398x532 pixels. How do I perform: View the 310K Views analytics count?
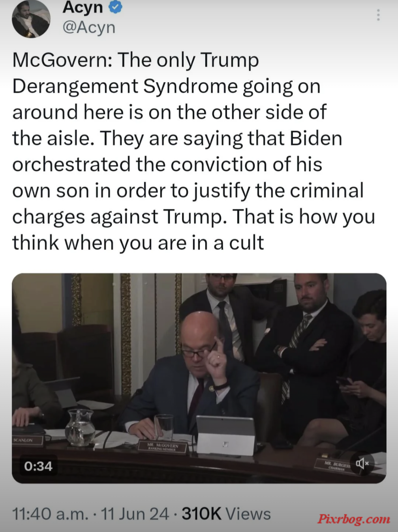point(226,514)
